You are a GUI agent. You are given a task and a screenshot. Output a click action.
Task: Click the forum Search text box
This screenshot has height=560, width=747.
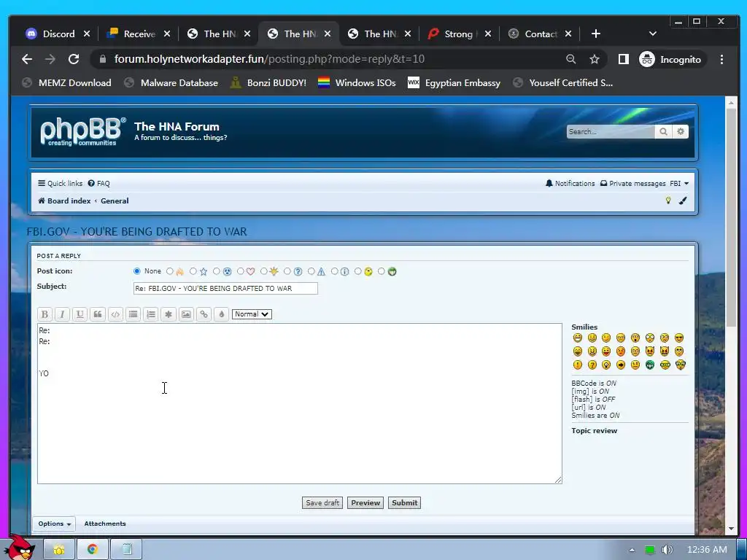pos(611,132)
